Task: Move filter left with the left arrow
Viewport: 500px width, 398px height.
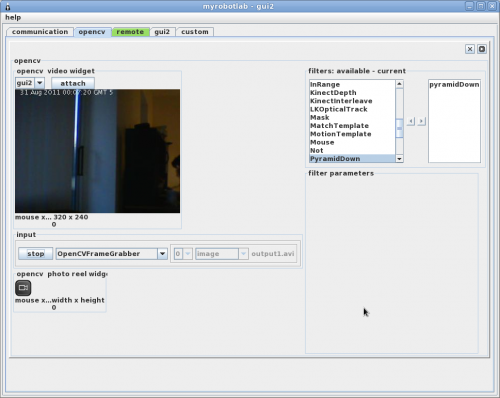Action: coord(411,121)
